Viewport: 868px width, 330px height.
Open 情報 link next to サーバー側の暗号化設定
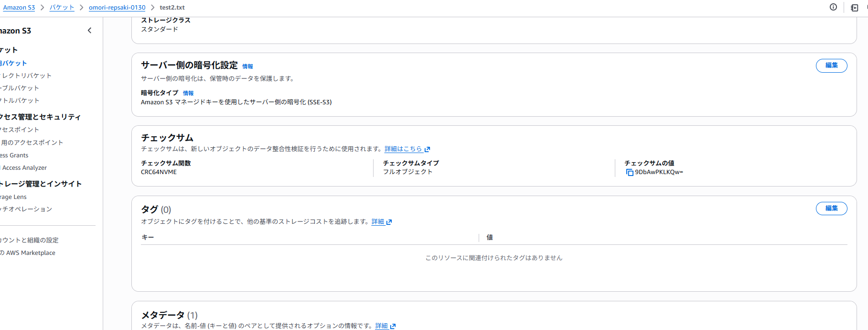click(247, 66)
